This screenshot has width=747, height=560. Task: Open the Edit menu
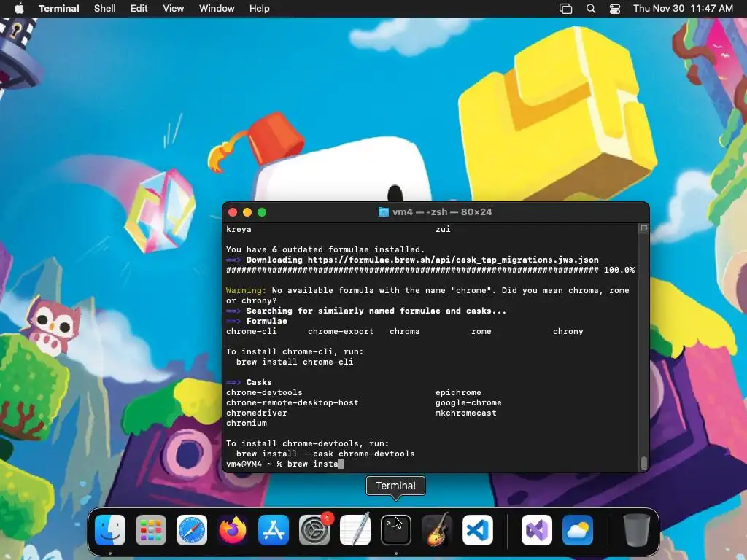139,9
